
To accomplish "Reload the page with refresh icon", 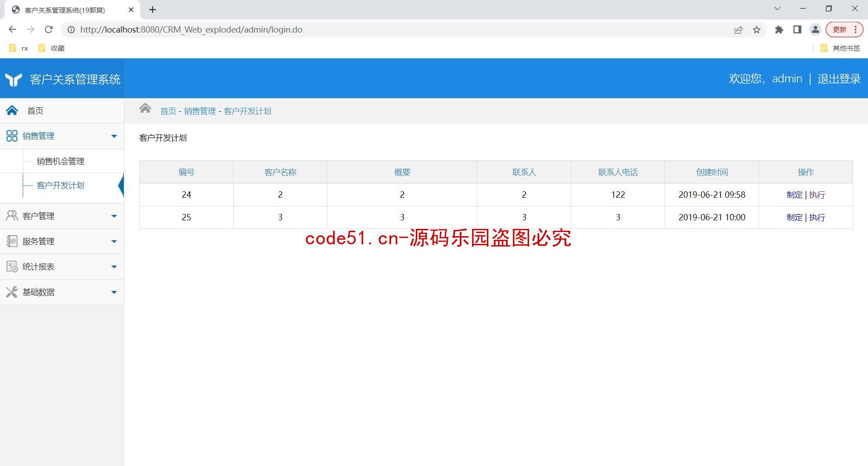I will pos(48,29).
